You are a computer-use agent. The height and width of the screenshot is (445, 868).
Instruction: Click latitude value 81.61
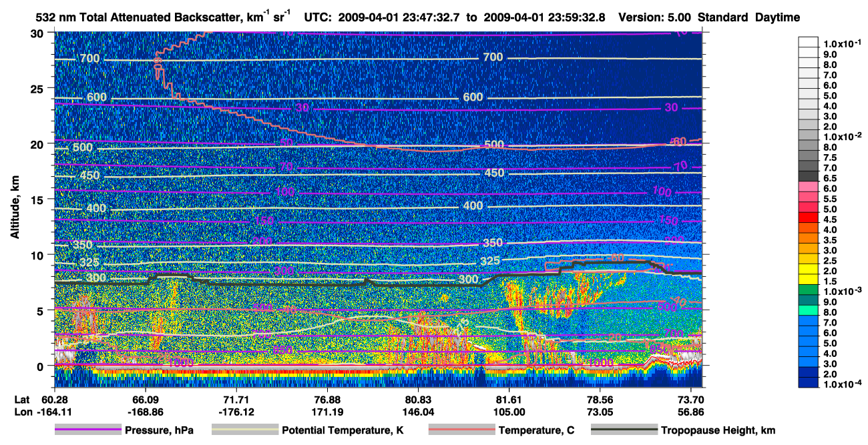[509, 399]
